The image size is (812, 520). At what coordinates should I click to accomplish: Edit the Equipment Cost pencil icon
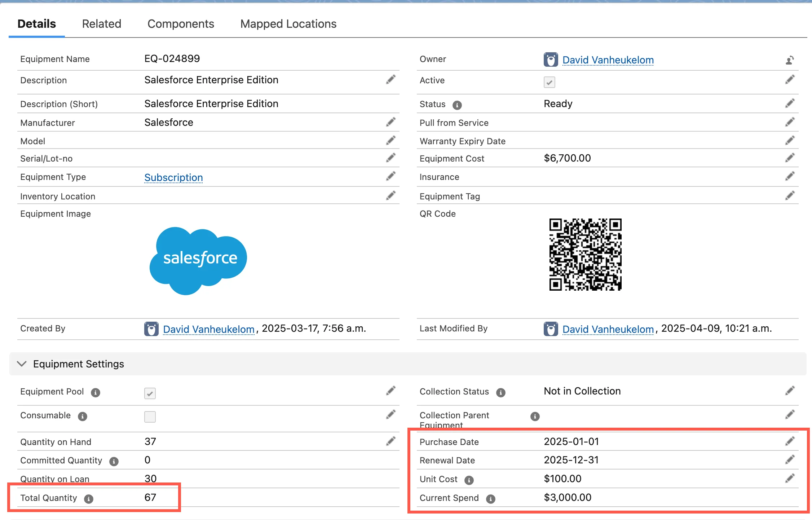pos(790,158)
